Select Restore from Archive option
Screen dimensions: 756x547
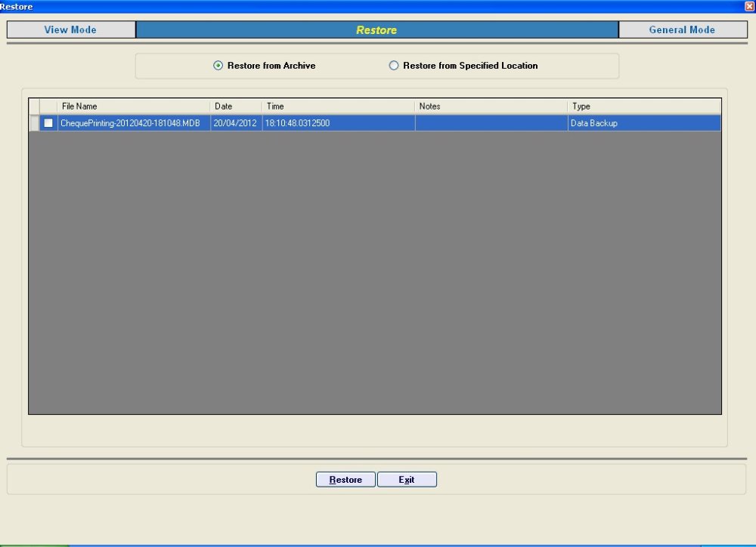tap(264, 66)
